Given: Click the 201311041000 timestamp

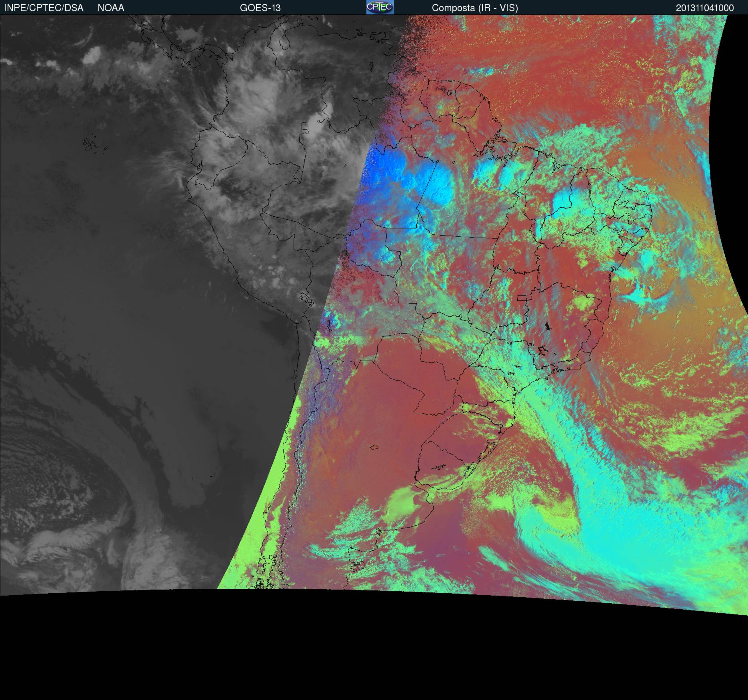Looking at the screenshot, I should pos(705,8).
